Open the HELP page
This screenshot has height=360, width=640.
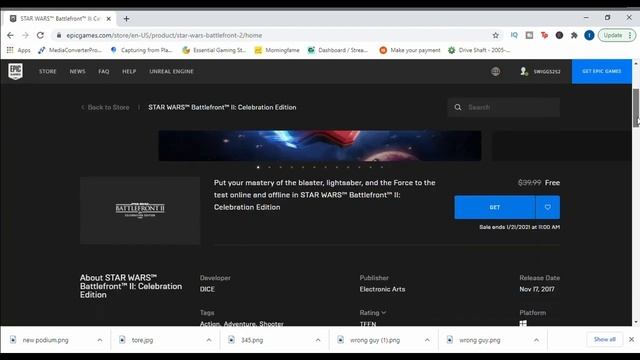click(x=129, y=71)
